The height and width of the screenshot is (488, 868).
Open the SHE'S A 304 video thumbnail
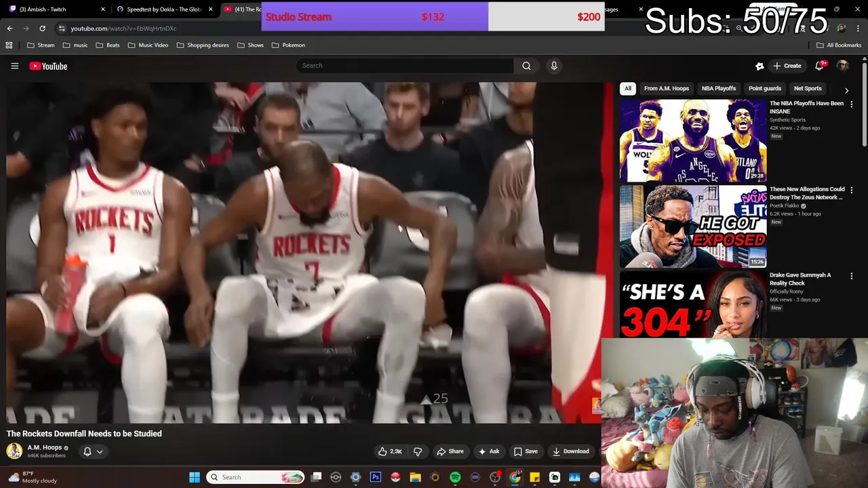693,305
